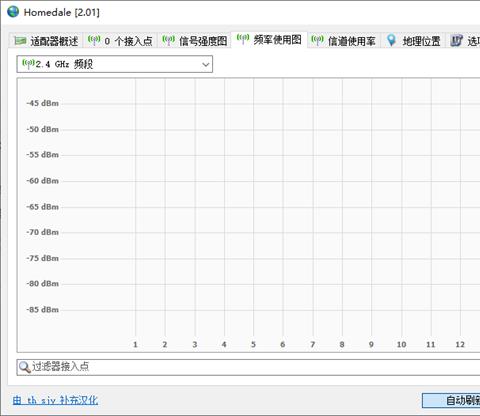Click the magnifier icon in filter box

[x=25, y=367]
